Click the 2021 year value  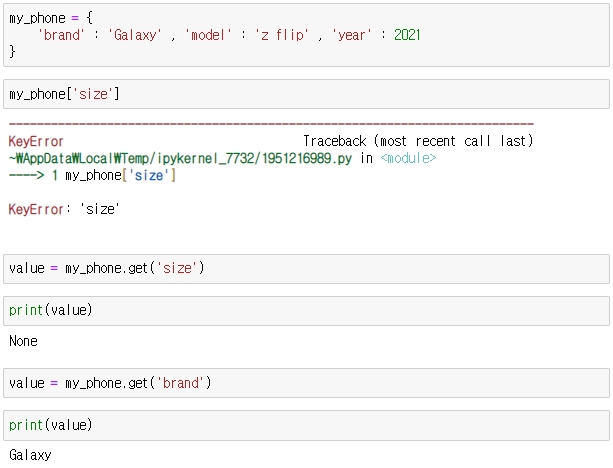coord(407,35)
